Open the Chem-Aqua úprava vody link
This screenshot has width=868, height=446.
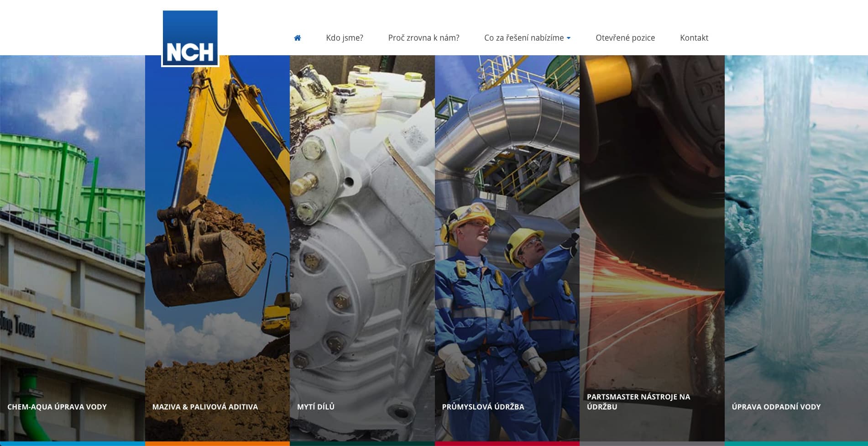coord(57,407)
